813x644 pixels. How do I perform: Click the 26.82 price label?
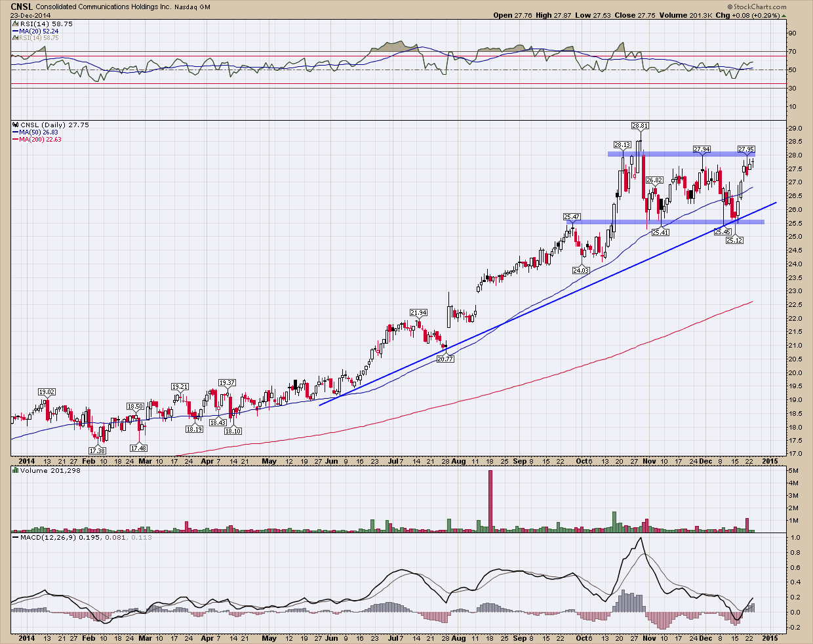(654, 180)
